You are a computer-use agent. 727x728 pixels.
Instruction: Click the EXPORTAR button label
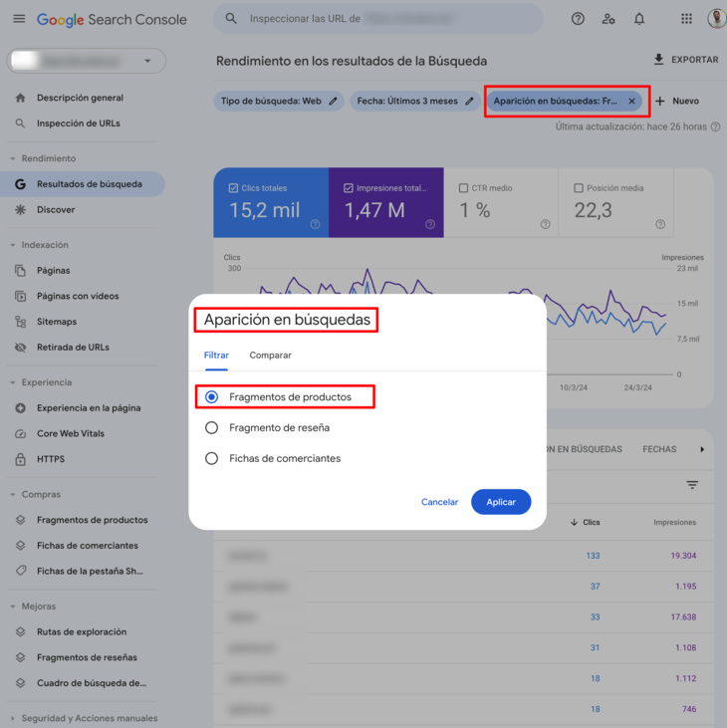click(x=694, y=60)
